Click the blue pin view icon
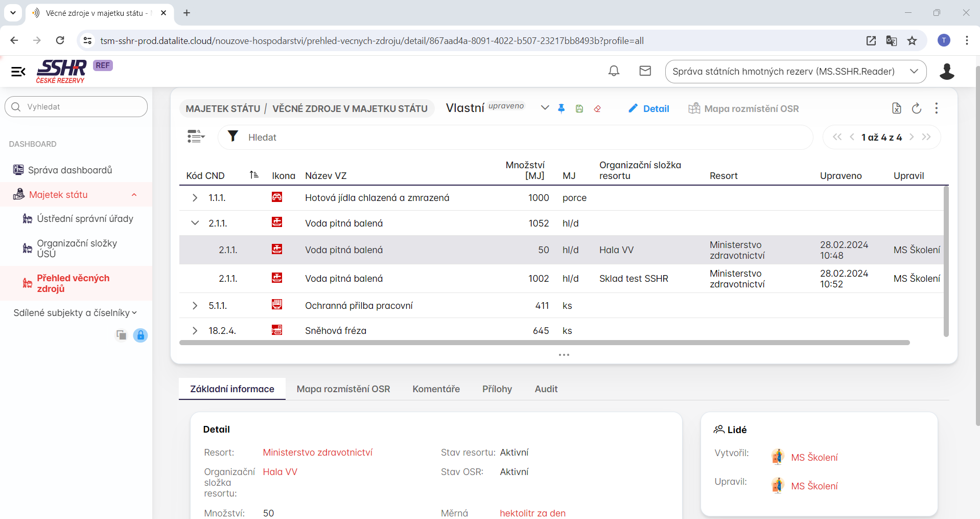Image resolution: width=980 pixels, height=519 pixels. pyautogui.click(x=561, y=108)
